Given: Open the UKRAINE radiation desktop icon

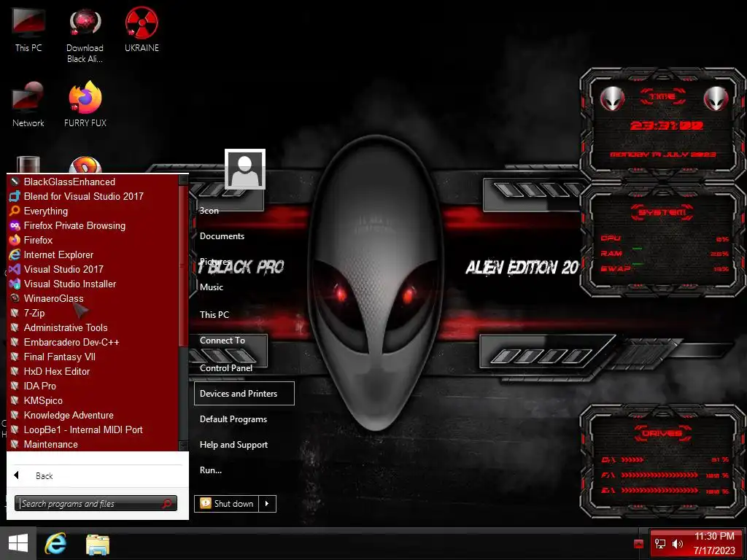Looking at the screenshot, I should (x=142, y=30).
